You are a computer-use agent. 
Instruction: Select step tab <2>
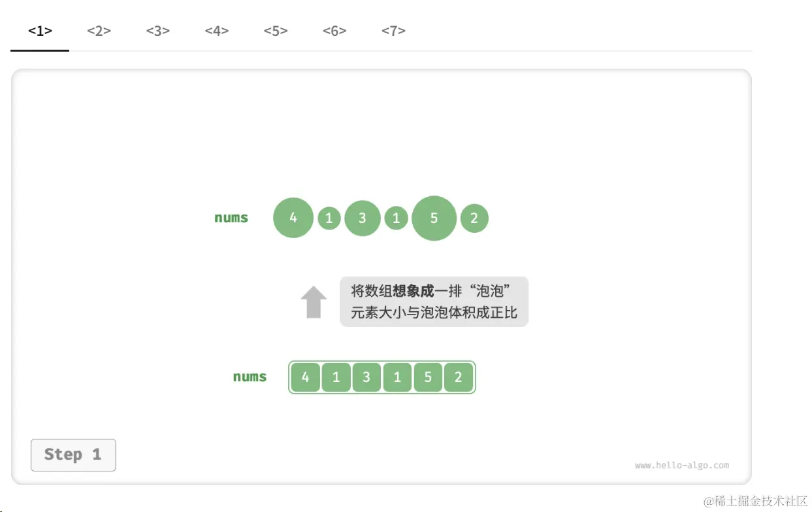[x=99, y=31]
